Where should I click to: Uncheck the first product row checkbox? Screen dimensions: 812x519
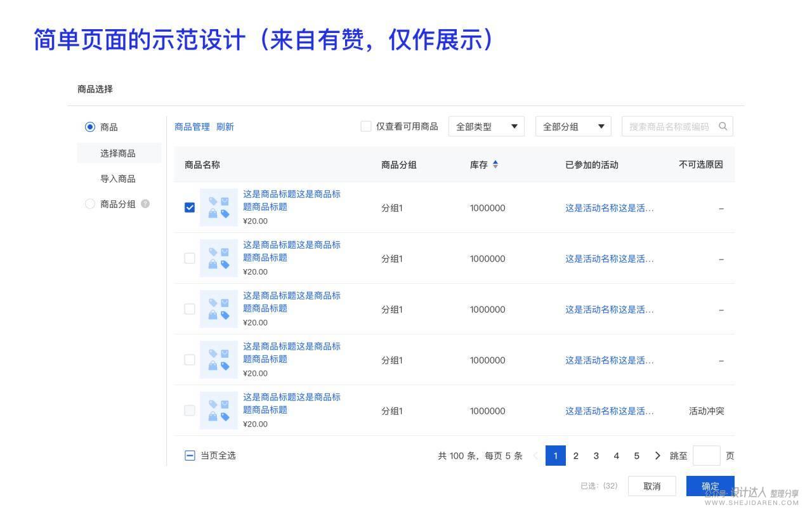point(190,207)
